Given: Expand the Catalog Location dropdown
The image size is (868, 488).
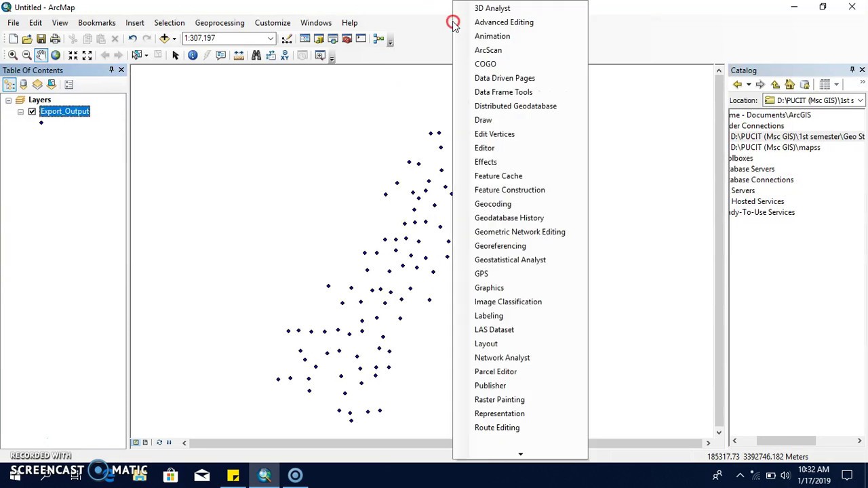Looking at the screenshot, I should click(860, 100).
